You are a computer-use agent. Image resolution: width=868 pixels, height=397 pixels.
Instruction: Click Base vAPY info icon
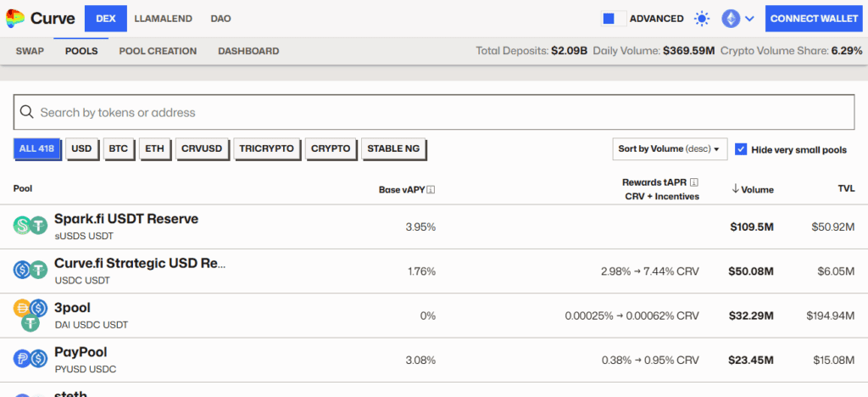(x=431, y=189)
